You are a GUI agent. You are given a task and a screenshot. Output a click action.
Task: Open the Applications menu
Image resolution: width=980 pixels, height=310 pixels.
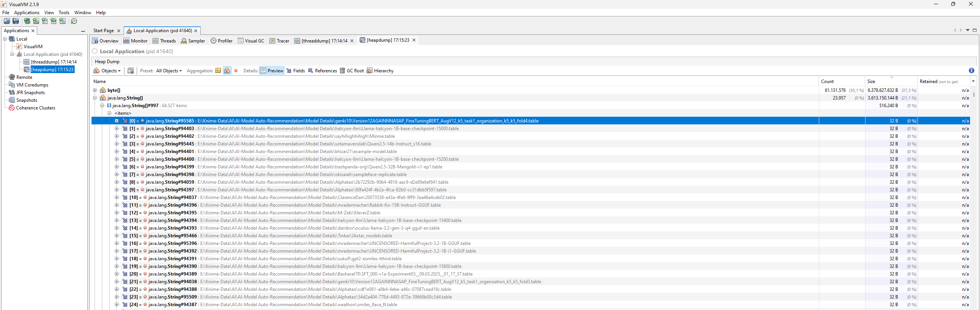tap(27, 13)
